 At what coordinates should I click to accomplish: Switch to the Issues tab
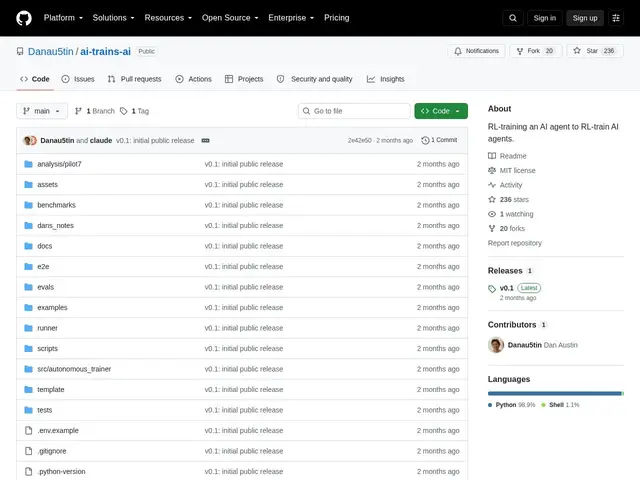(78, 79)
